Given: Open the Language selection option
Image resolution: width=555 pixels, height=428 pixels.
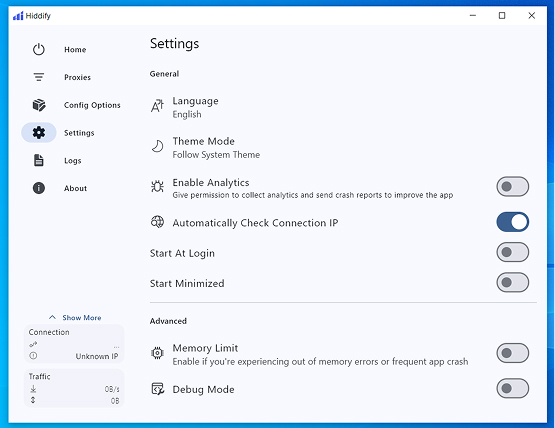Looking at the screenshot, I should 343,107.
